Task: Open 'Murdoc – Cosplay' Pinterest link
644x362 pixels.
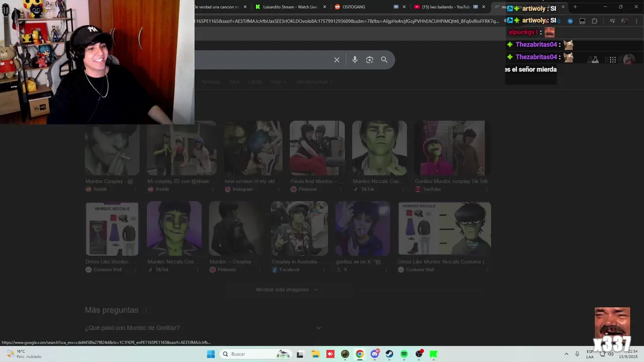Action: pos(230,262)
